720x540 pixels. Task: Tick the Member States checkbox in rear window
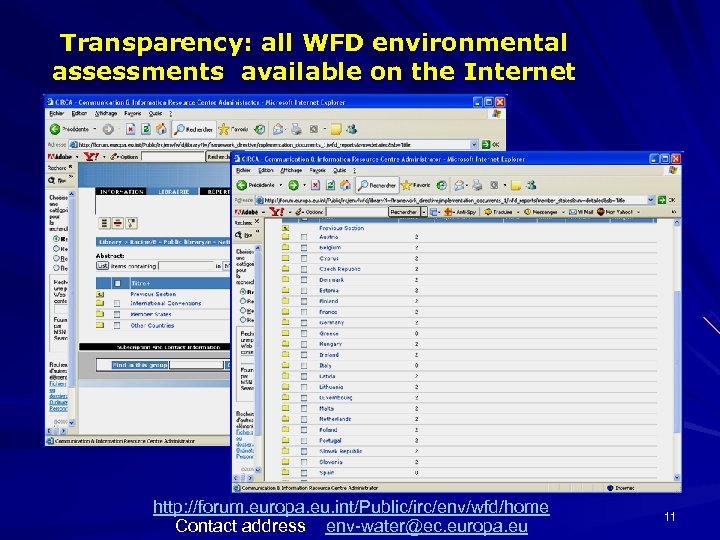(x=117, y=315)
